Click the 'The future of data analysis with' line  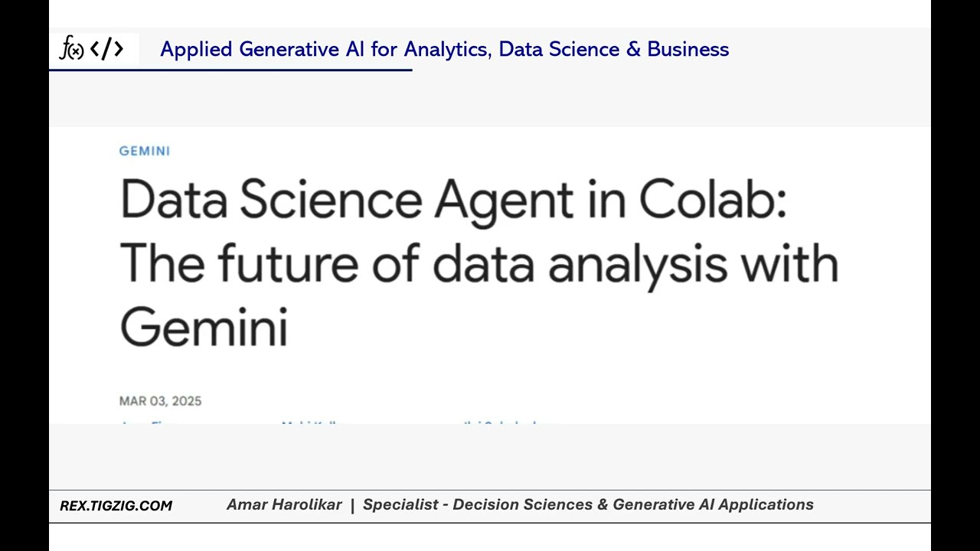pos(479,263)
